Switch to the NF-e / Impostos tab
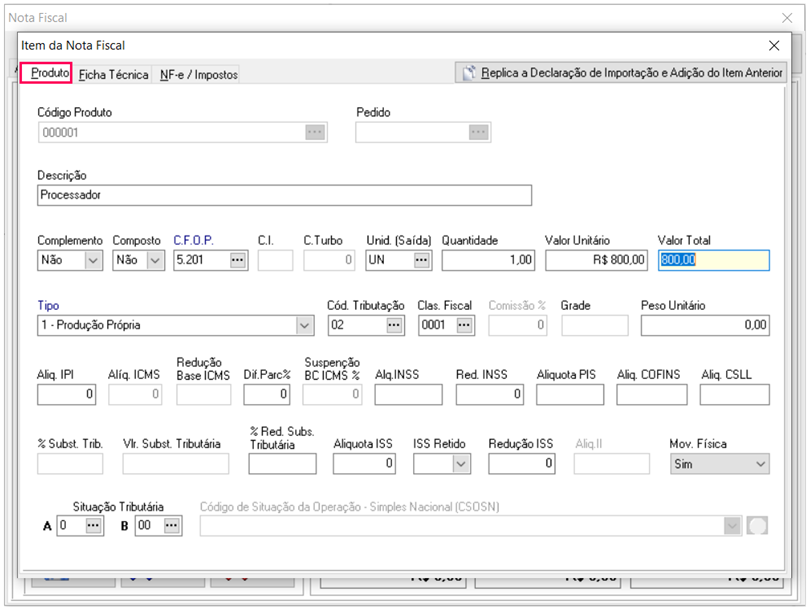This screenshot has width=810, height=609. (198, 74)
